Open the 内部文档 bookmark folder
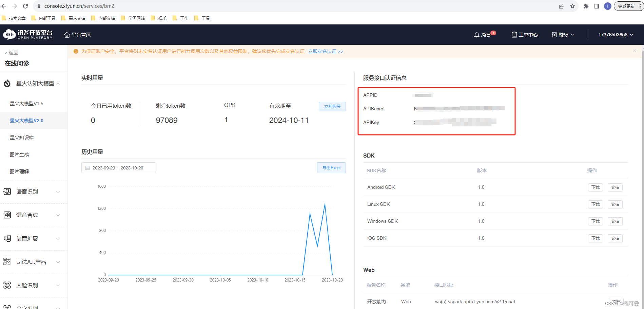Image resolution: width=644 pixels, height=309 pixels. click(103, 18)
